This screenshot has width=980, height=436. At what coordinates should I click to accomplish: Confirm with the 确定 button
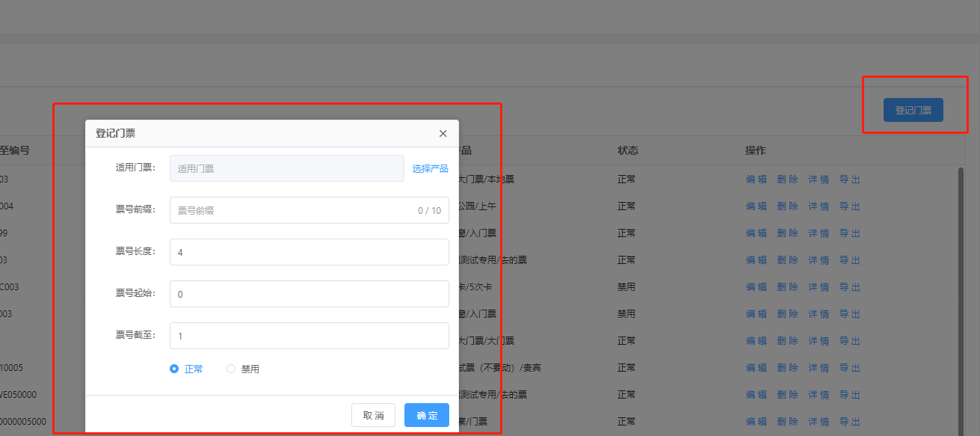click(x=427, y=416)
